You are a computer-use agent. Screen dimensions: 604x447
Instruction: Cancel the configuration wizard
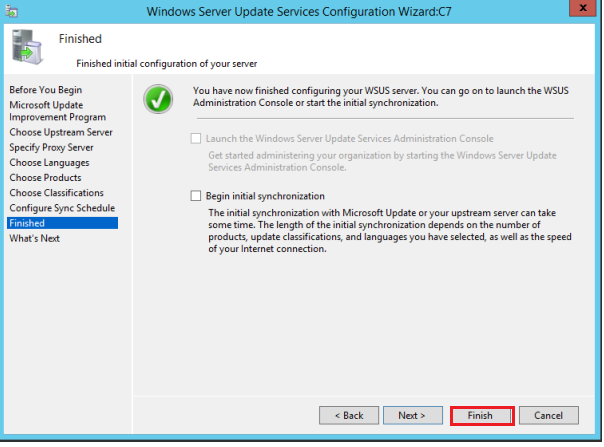pyautogui.click(x=549, y=415)
